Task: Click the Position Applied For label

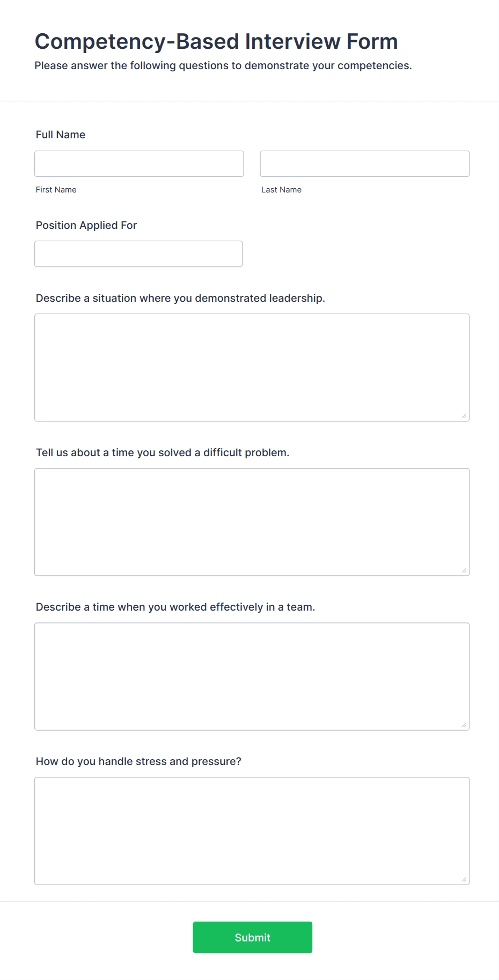Action: [86, 225]
